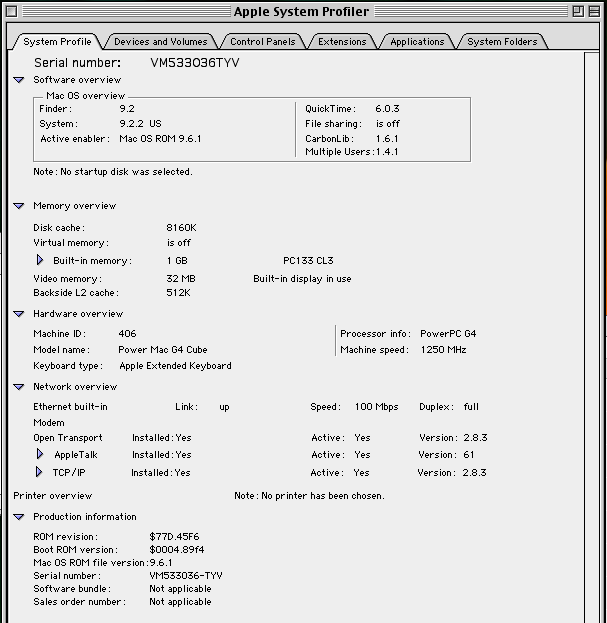607x623 pixels.
Task: Click the Open Transport entry
Action: point(67,438)
